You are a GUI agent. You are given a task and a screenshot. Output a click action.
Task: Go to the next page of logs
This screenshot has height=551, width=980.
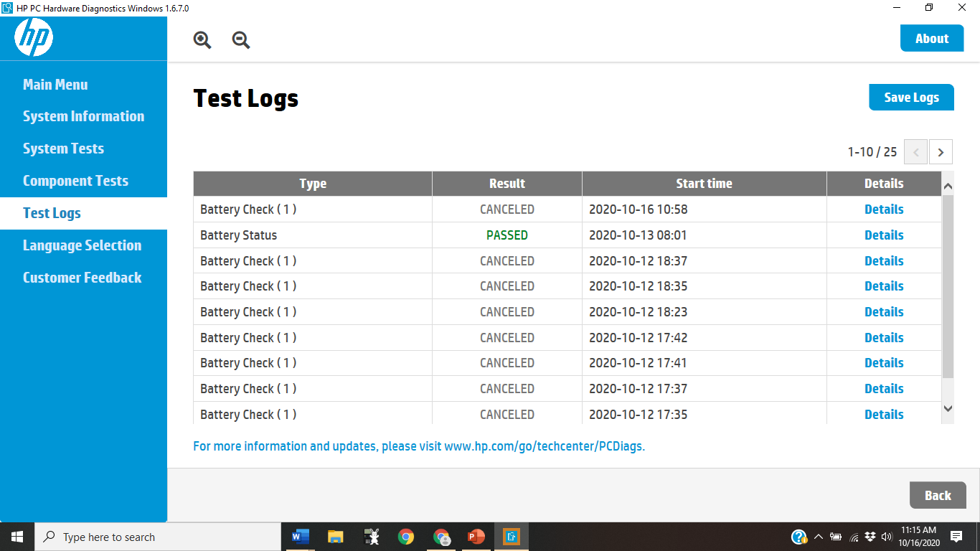click(941, 152)
